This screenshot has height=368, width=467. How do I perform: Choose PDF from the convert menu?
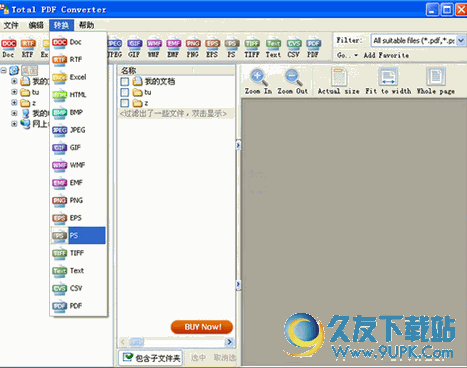[78, 306]
